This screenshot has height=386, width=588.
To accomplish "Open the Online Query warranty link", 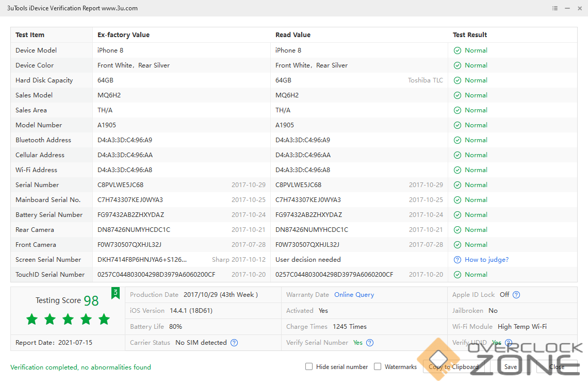I will tap(354, 295).
